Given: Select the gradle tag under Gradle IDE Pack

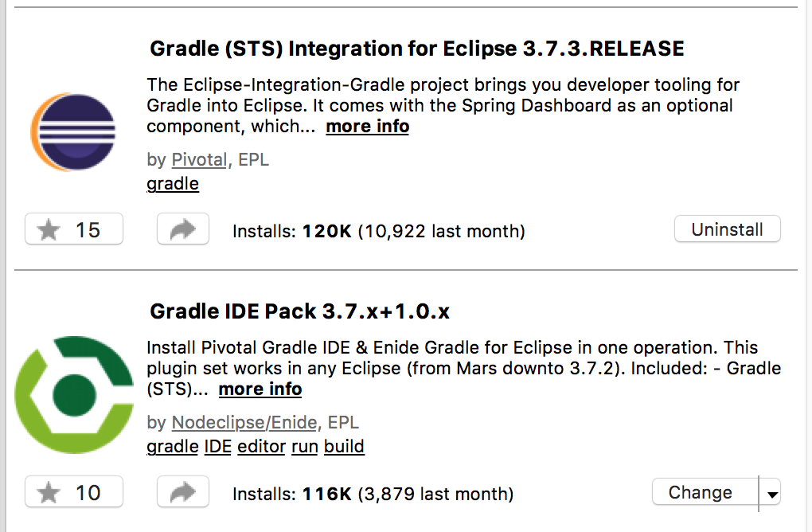Looking at the screenshot, I should [x=173, y=447].
